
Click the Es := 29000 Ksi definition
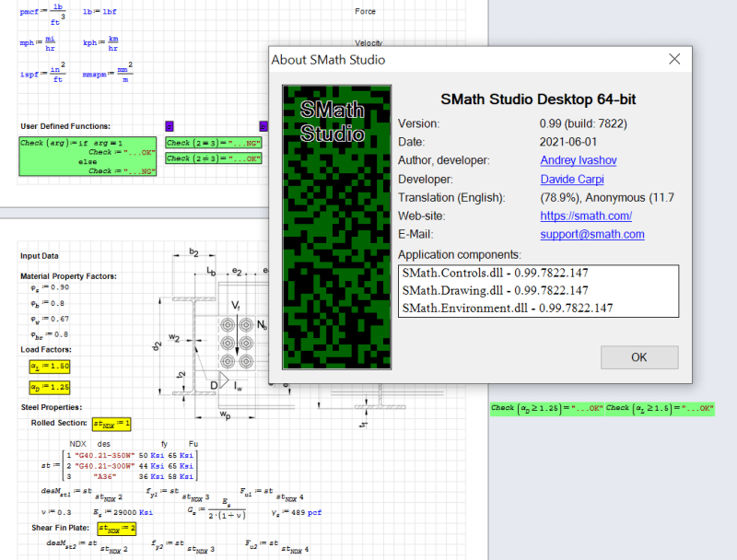point(123,512)
